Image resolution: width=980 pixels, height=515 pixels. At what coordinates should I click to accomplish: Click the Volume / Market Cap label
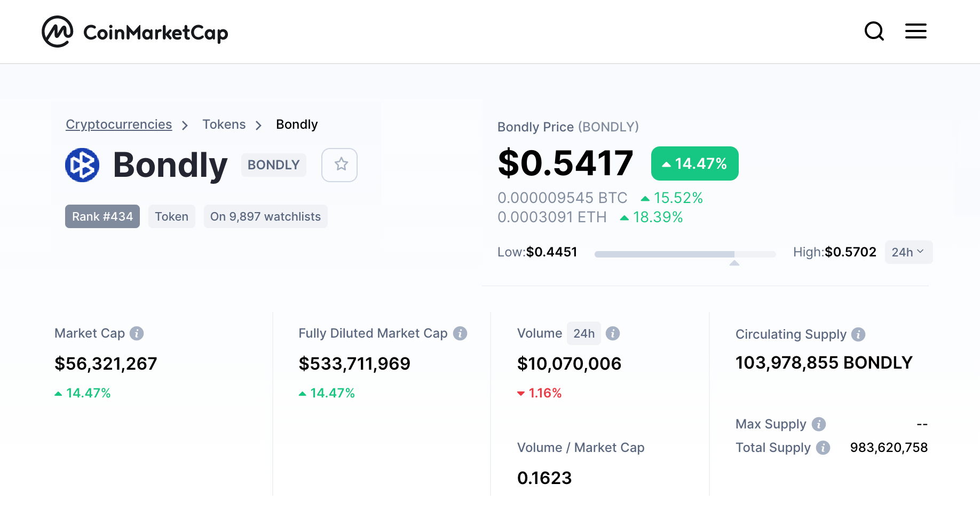tap(581, 448)
